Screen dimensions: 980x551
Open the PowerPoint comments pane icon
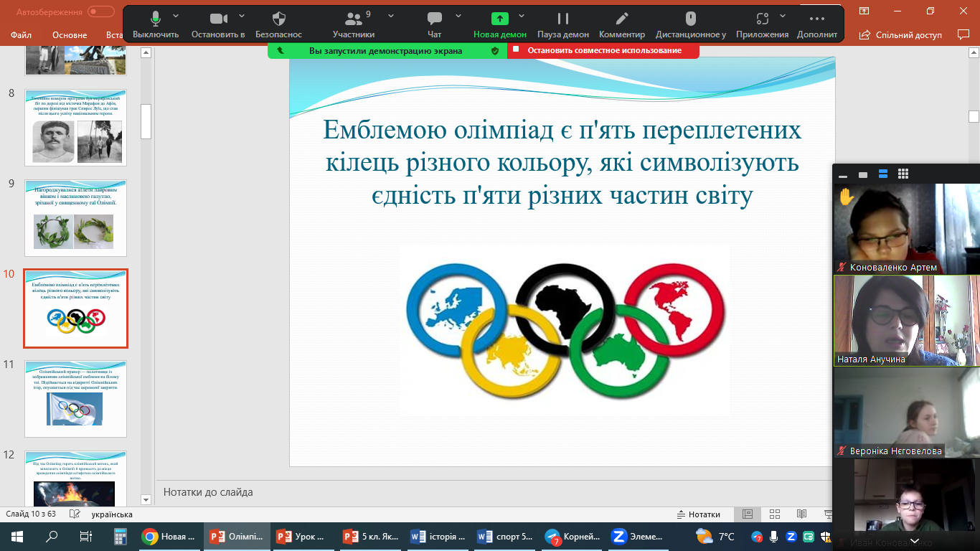[x=963, y=34]
